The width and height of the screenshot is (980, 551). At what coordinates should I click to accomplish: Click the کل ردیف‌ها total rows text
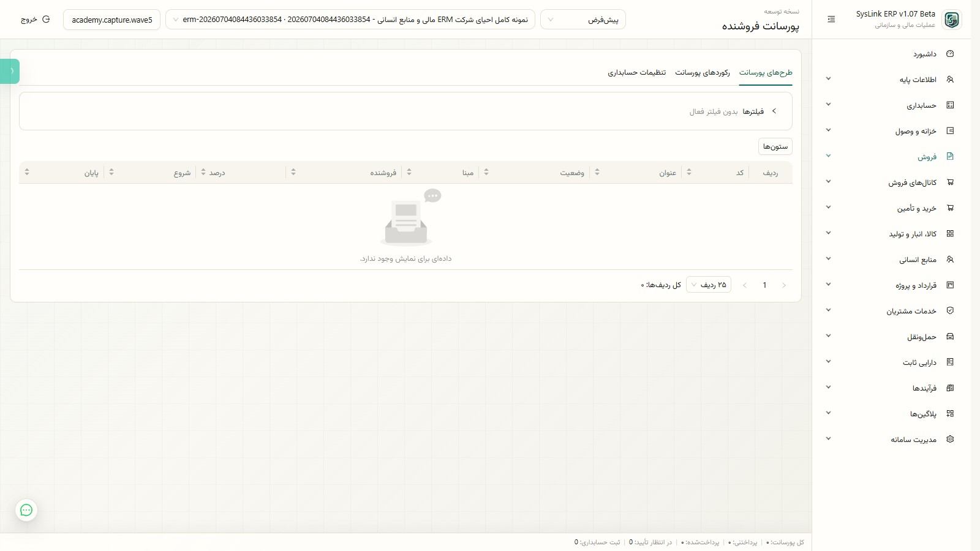point(661,285)
